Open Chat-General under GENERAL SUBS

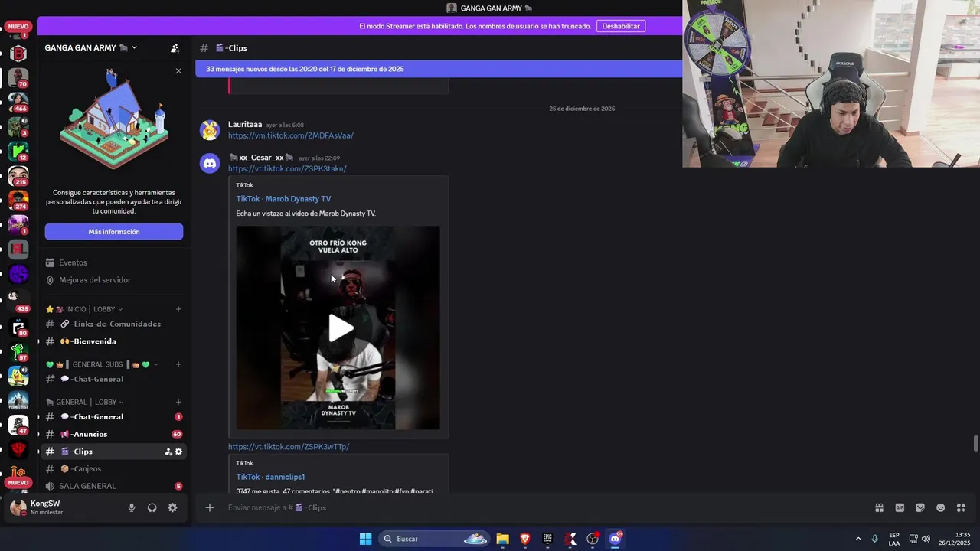pos(113,379)
